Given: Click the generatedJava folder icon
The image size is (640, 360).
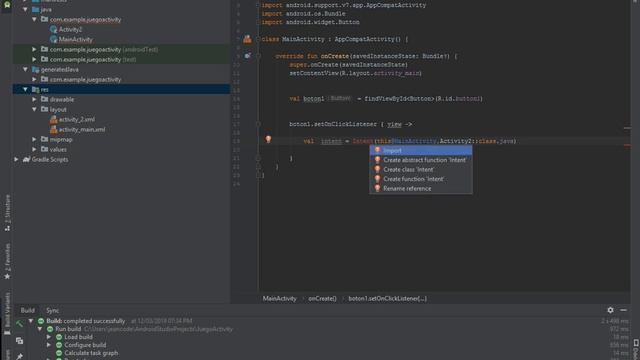Looking at the screenshot, I should coord(36,69).
